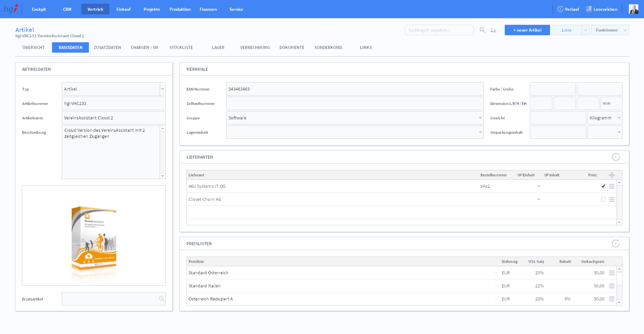Viewport: 644px width, 334px height.
Task: Expand the Funktionen dropdown
Action: tap(625, 30)
